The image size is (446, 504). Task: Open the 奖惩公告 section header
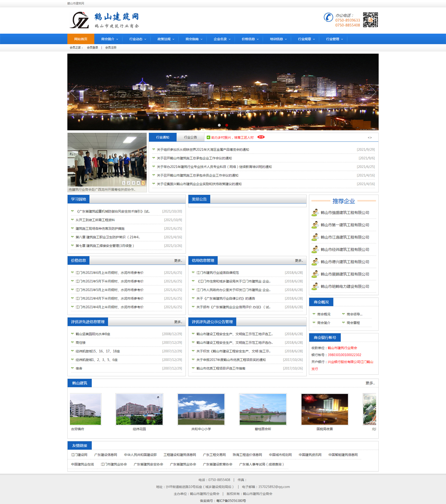[x=199, y=199]
